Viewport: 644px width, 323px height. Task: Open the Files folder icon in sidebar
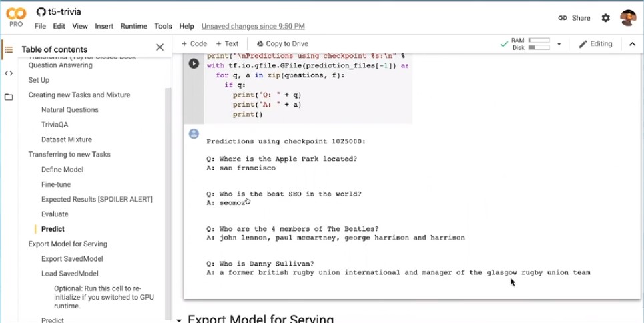(9, 97)
